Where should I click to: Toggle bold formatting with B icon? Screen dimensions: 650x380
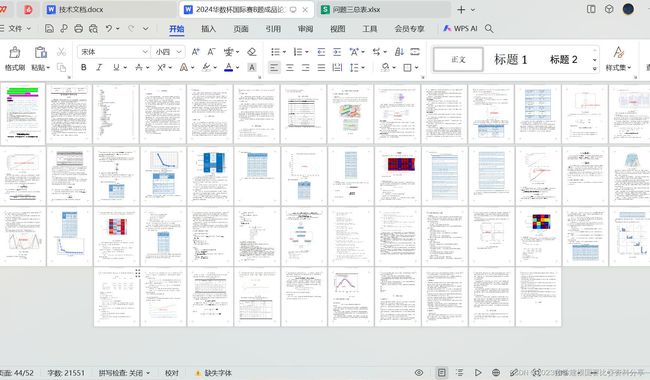[84, 67]
